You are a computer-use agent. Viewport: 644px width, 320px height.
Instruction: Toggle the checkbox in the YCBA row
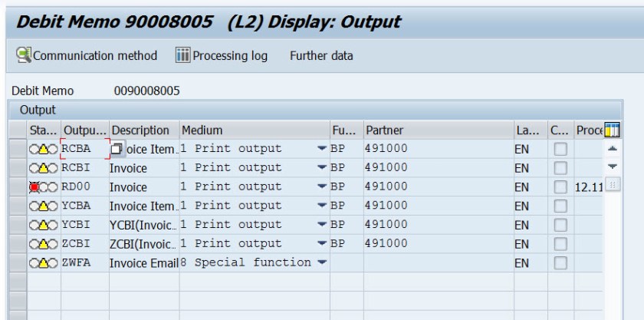(x=560, y=206)
